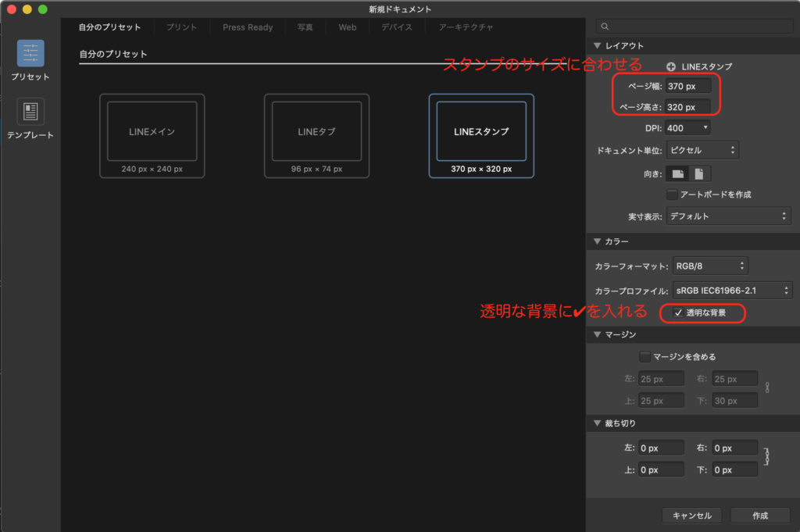Click the plus icon beside LINEスタンプ
This screenshot has width=800, height=532.
pos(671,67)
